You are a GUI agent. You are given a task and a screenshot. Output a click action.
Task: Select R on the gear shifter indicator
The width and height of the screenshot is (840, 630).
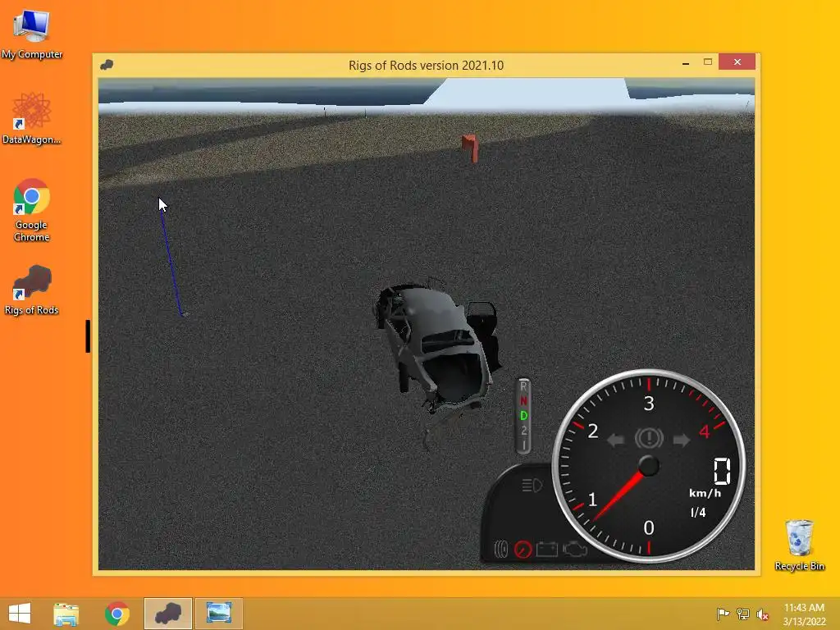[524, 386]
